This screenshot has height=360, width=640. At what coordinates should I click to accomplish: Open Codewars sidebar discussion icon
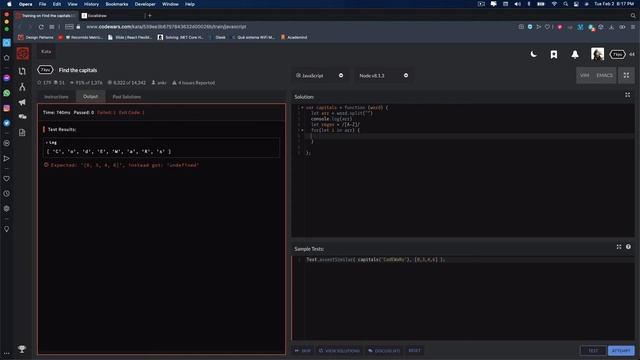point(22,117)
